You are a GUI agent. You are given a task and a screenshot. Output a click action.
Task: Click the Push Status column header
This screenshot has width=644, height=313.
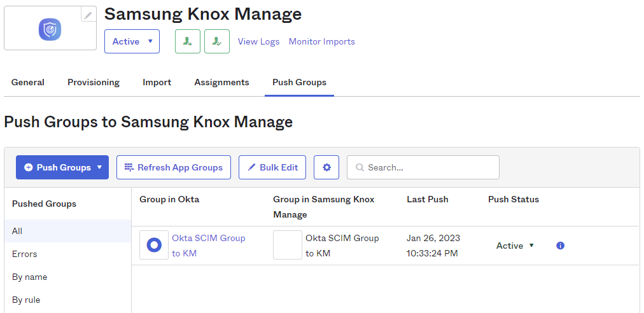click(x=514, y=200)
